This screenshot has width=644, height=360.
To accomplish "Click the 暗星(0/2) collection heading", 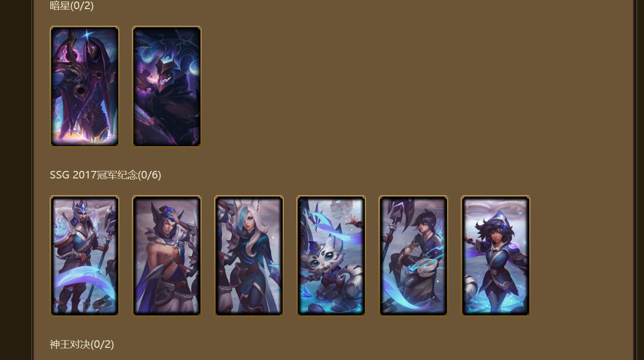I will [72, 6].
